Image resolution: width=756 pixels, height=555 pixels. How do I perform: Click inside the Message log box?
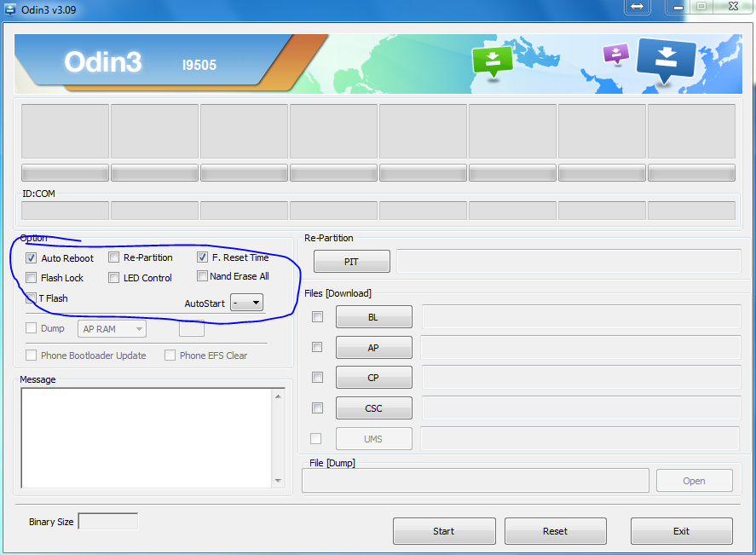click(147, 438)
